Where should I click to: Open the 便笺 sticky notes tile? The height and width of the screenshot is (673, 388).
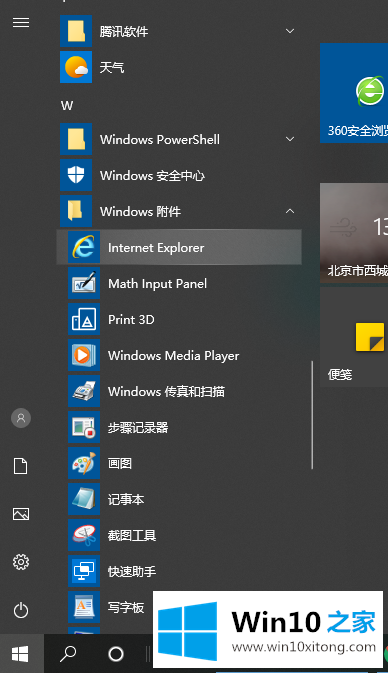point(354,337)
